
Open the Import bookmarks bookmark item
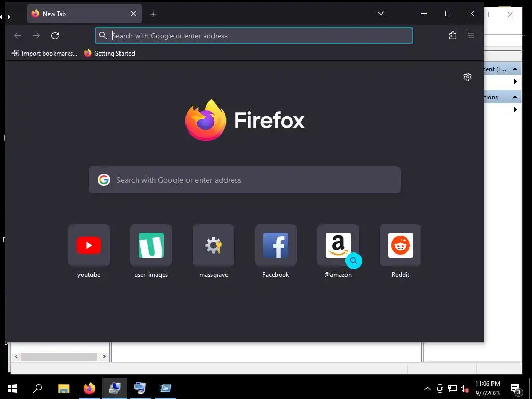45,54
